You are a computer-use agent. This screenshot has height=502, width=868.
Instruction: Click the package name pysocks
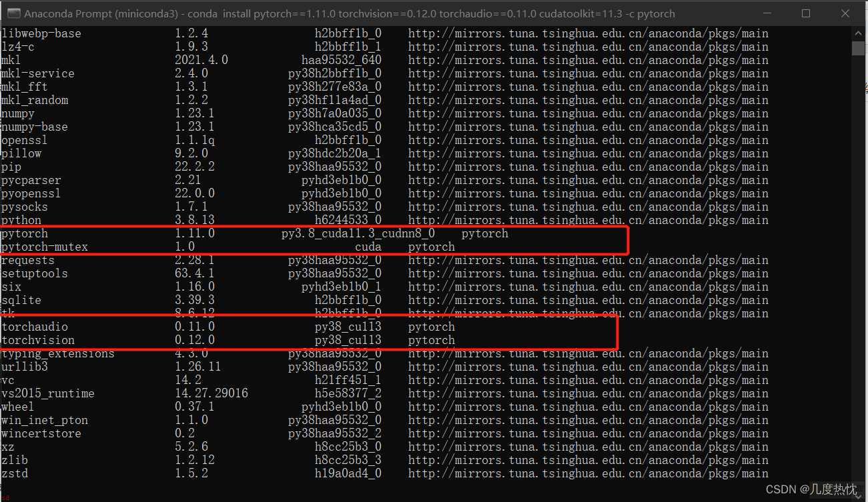click(x=25, y=207)
